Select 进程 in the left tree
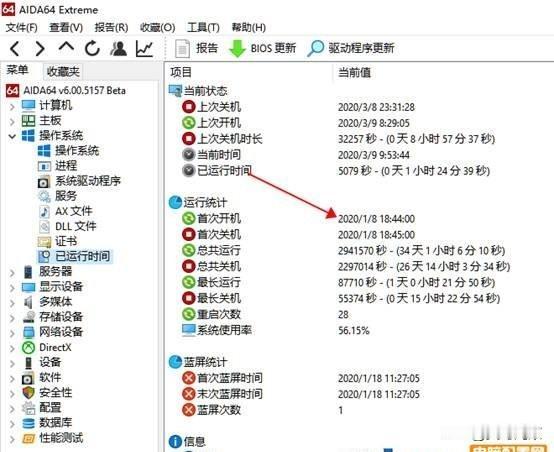The image size is (554, 452). [x=66, y=166]
